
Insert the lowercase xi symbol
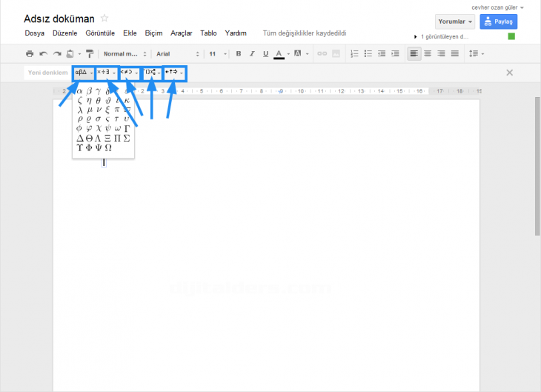[107, 110]
